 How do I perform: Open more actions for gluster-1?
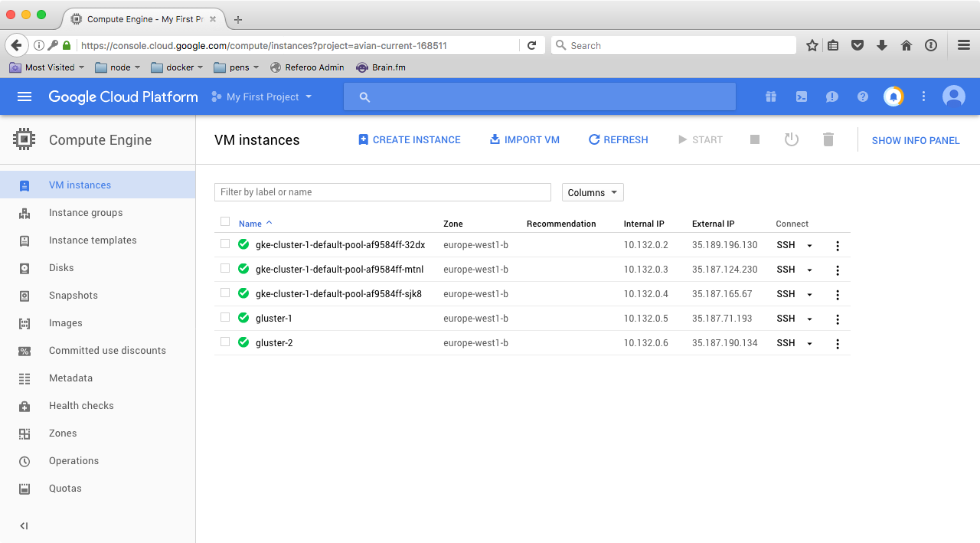838,319
